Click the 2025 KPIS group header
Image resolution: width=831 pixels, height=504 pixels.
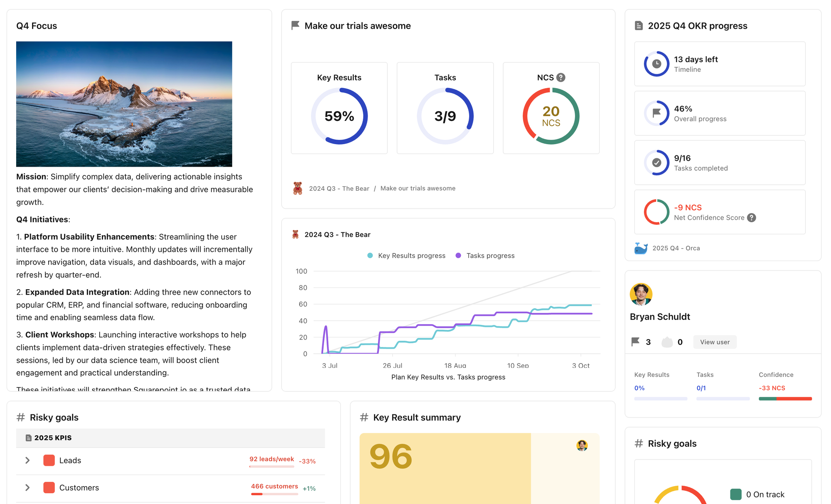(53, 438)
